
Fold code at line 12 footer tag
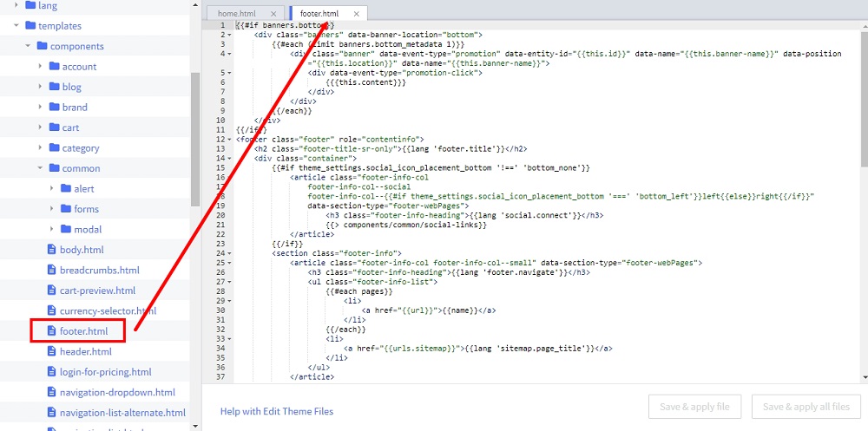230,140
